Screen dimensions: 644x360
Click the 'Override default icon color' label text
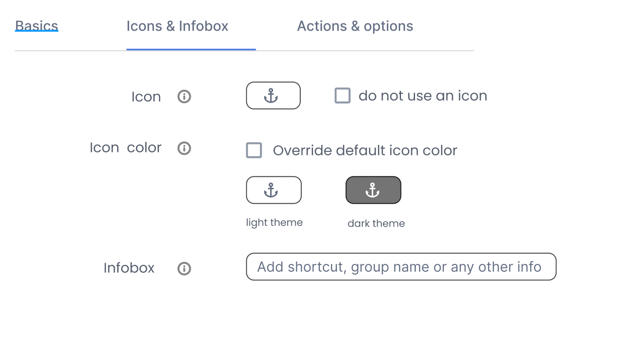pos(364,151)
